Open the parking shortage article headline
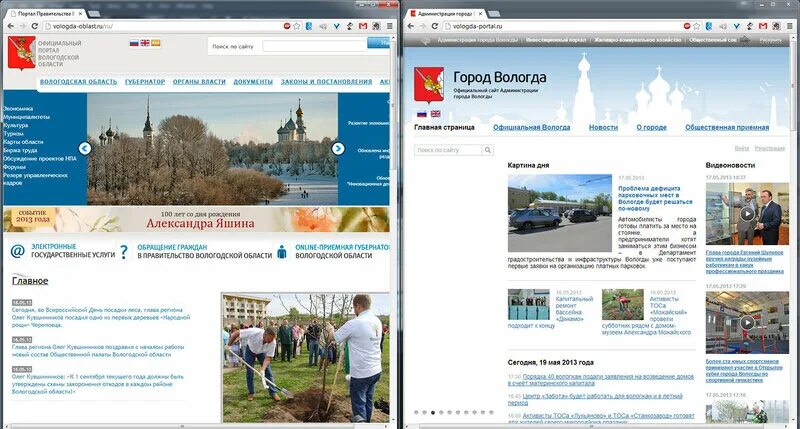 point(655,198)
